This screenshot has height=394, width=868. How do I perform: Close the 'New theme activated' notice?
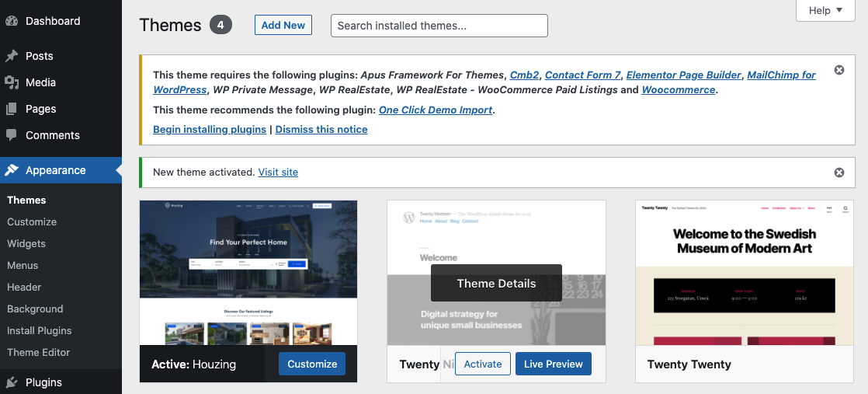tap(838, 173)
